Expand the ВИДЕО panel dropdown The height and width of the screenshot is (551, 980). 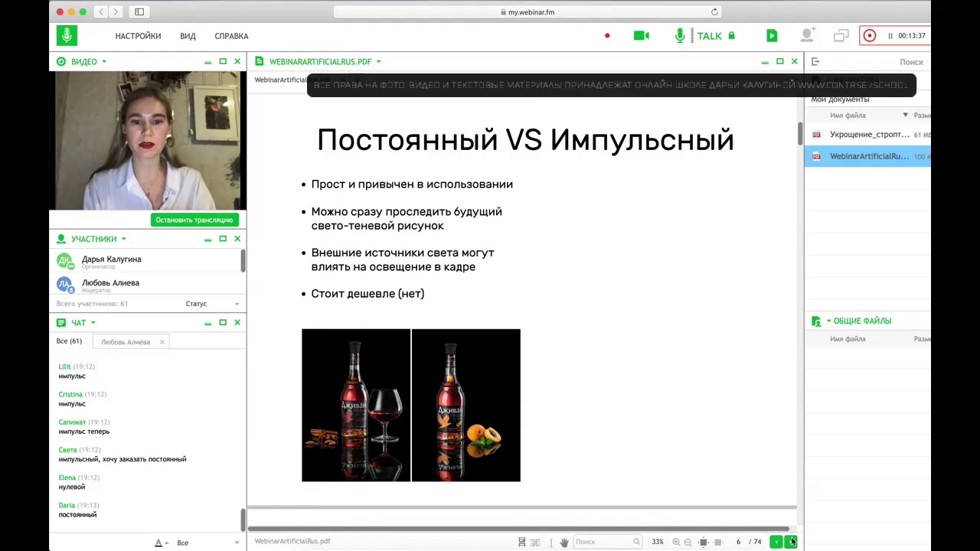[x=104, y=62]
